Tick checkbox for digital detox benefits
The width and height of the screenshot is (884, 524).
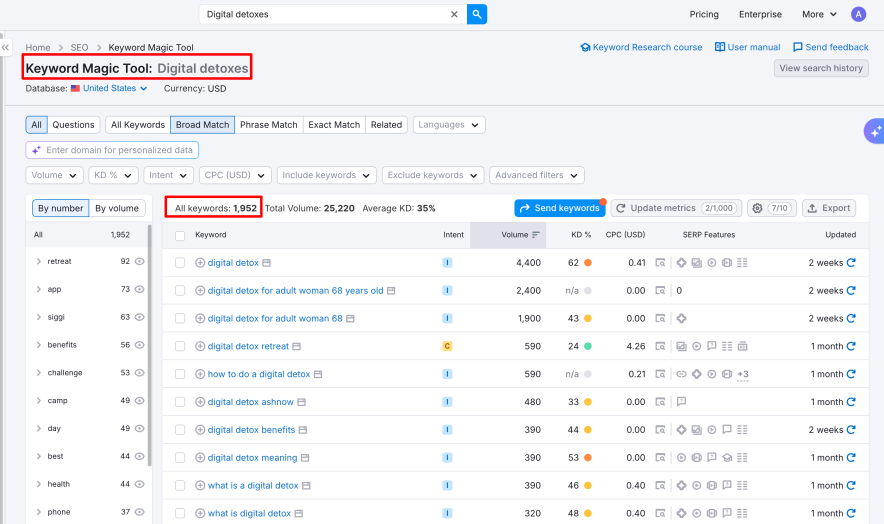pyautogui.click(x=180, y=430)
